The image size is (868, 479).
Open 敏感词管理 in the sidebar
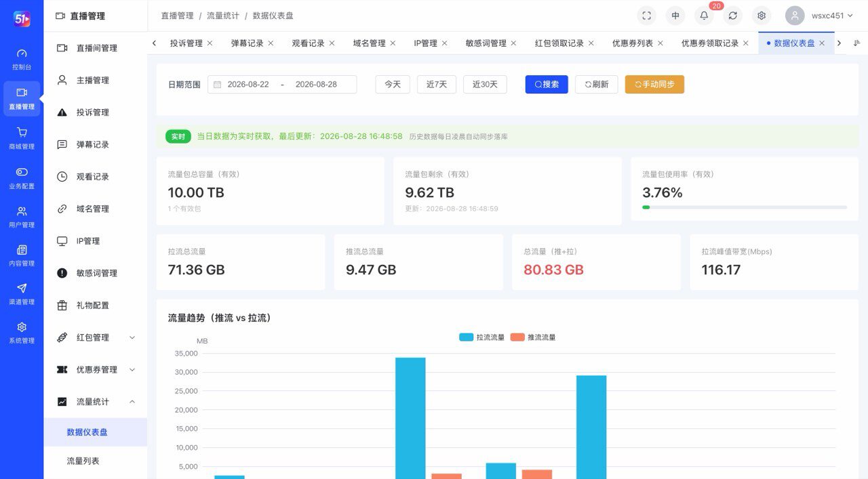(x=96, y=273)
